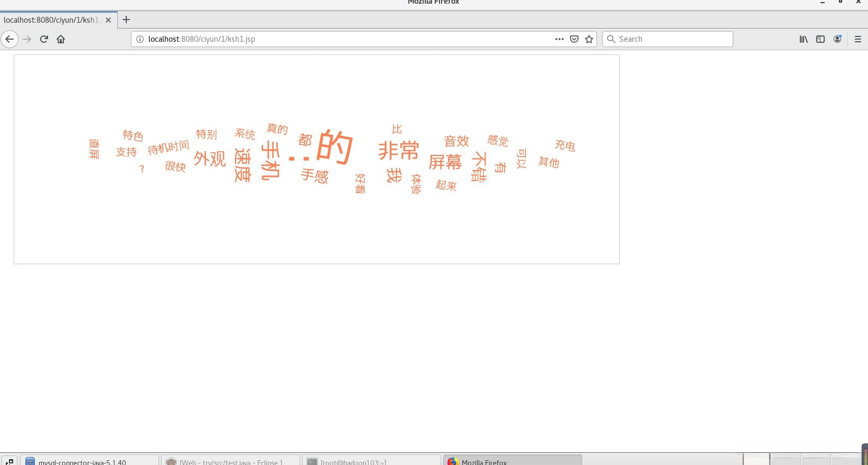Screen dimensions: 868x465
Task: Click the word 其他 in word cloud
Action: point(549,162)
